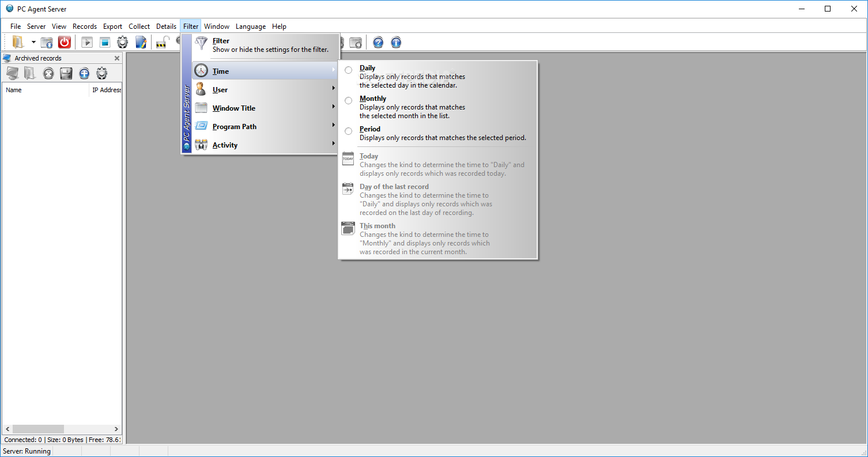Open the Collect menu

(x=139, y=27)
